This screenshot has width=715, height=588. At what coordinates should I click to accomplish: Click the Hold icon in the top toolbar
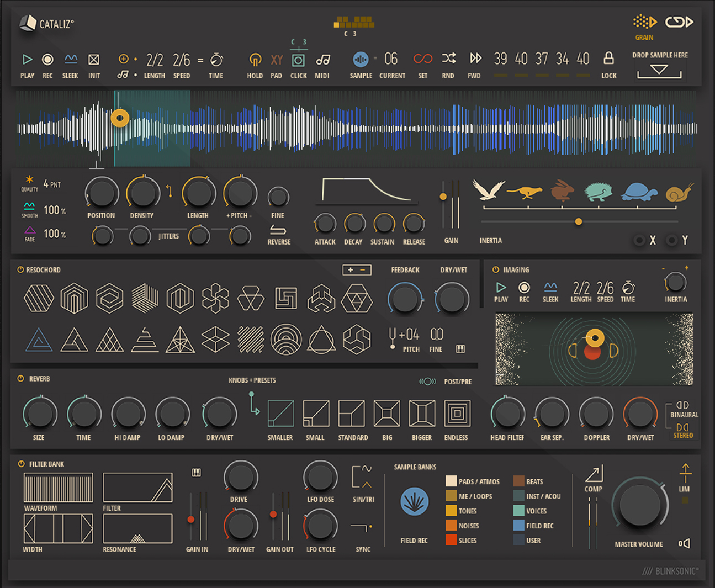click(255, 60)
